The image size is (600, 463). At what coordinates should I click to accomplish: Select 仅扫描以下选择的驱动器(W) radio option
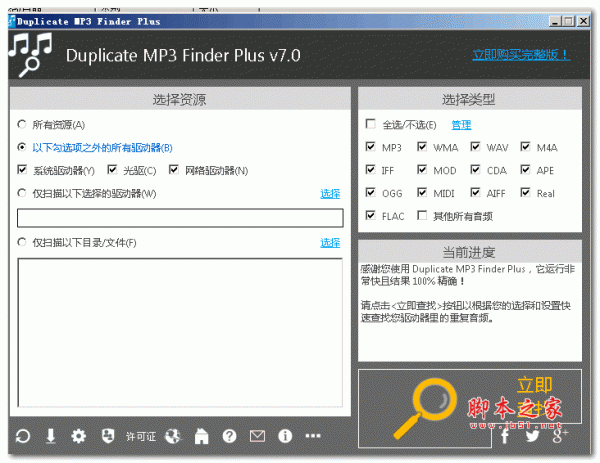pos(22,193)
